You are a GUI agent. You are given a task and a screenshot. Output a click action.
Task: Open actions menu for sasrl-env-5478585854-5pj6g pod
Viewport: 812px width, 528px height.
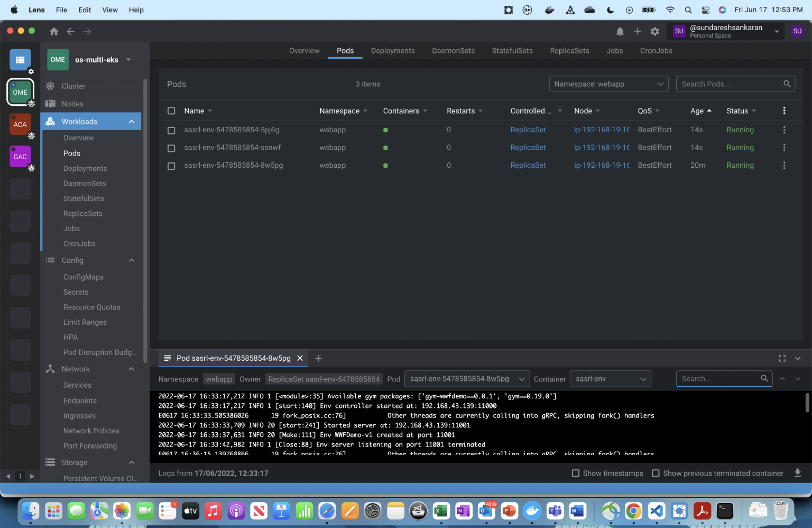(x=784, y=130)
